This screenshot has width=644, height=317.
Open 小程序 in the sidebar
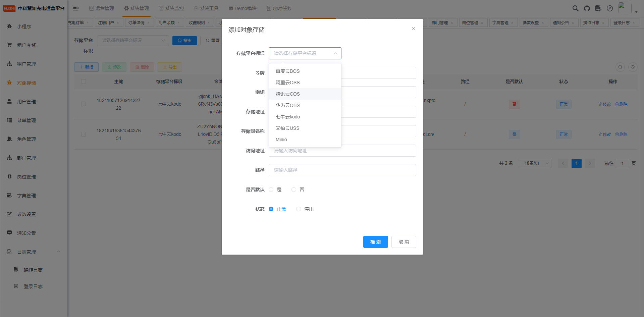click(x=34, y=27)
